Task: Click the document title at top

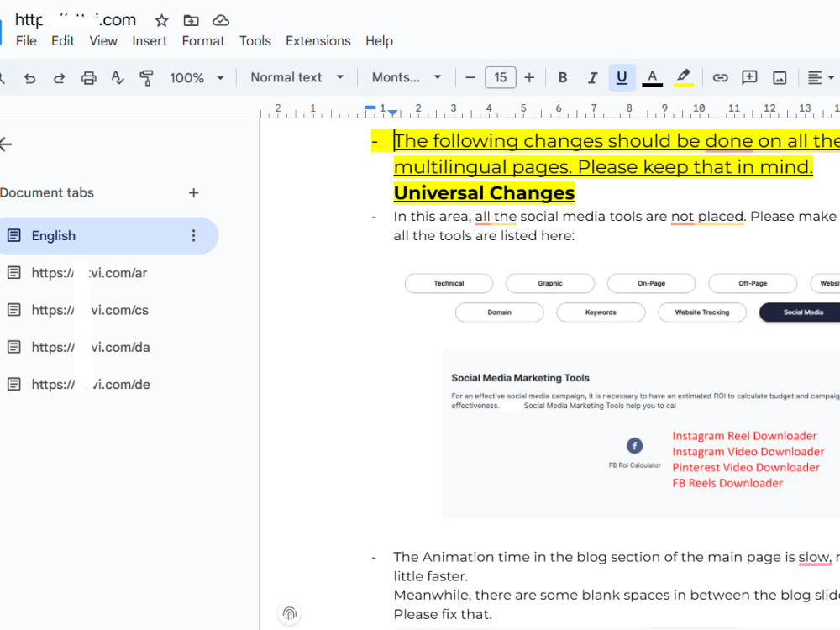Action: click(x=76, y=20)
